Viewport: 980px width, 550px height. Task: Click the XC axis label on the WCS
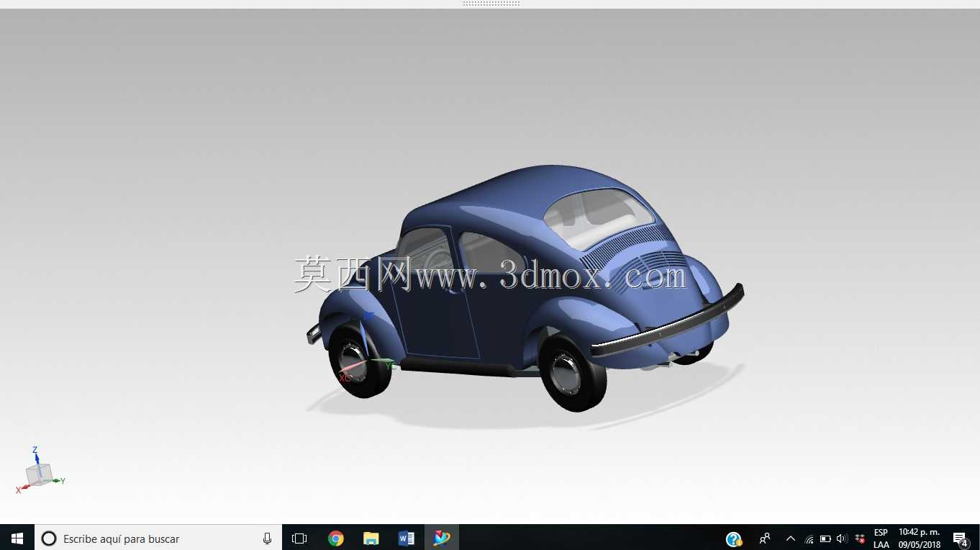coord(345,378)
